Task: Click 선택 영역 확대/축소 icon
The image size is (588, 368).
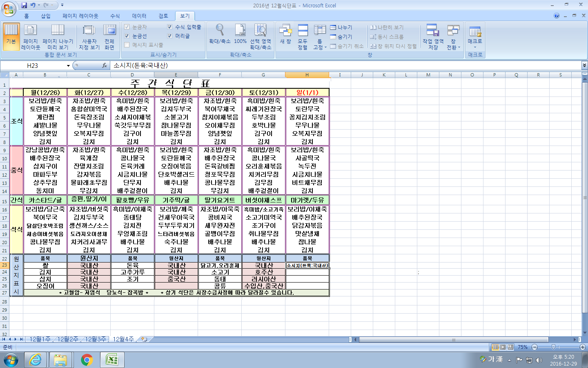Action: click(261, 37)
